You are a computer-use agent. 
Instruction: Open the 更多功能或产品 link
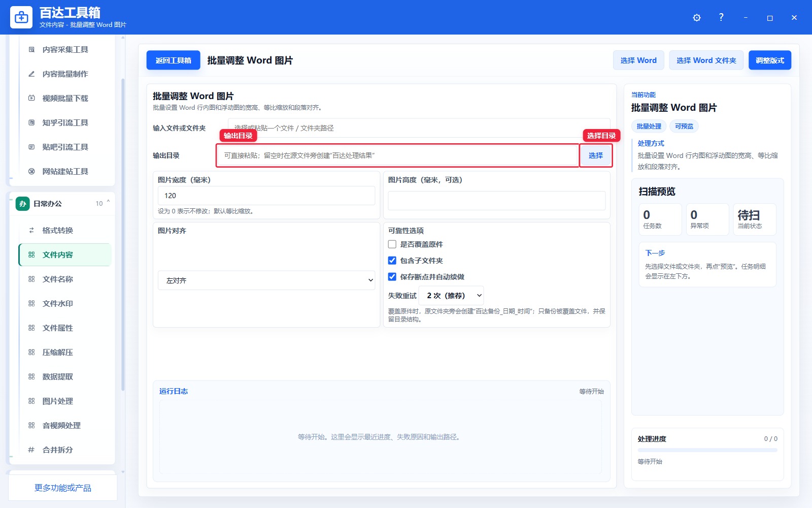pos(63,488)
